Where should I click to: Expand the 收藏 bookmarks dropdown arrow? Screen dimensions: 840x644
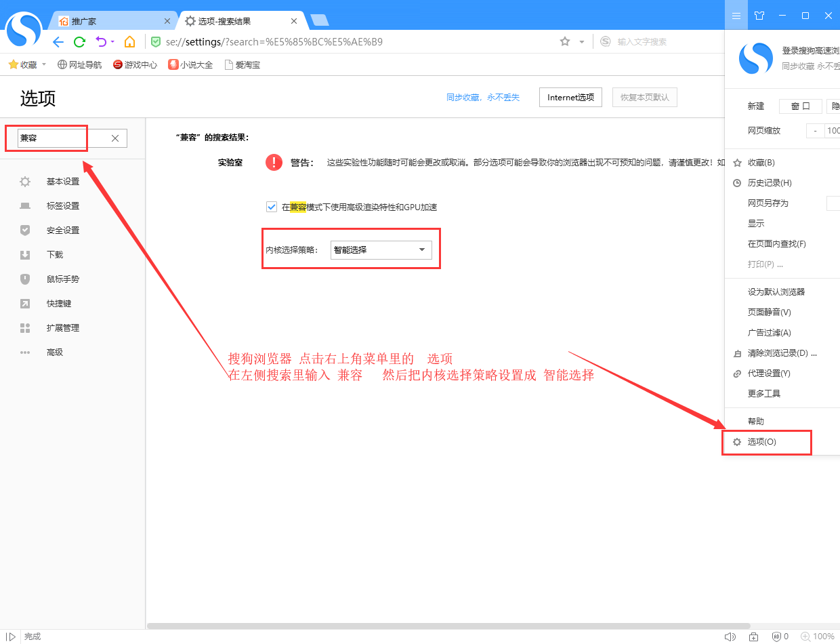point(44,64)
